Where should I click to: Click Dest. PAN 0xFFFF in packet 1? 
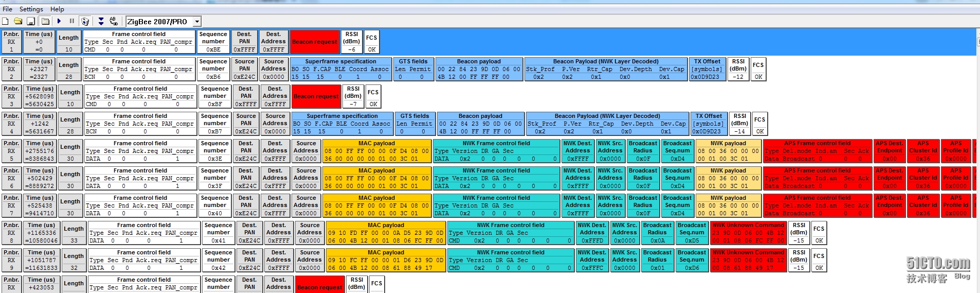[244, 42]
